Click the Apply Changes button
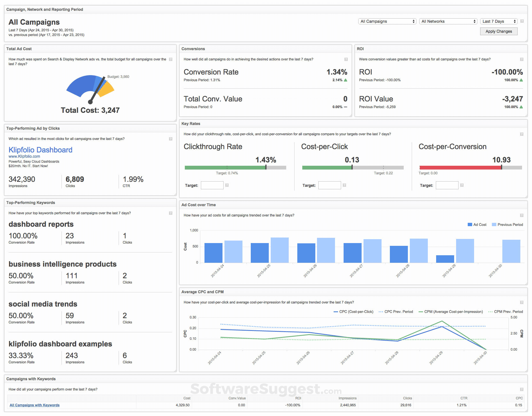 (x=498, y=31)
